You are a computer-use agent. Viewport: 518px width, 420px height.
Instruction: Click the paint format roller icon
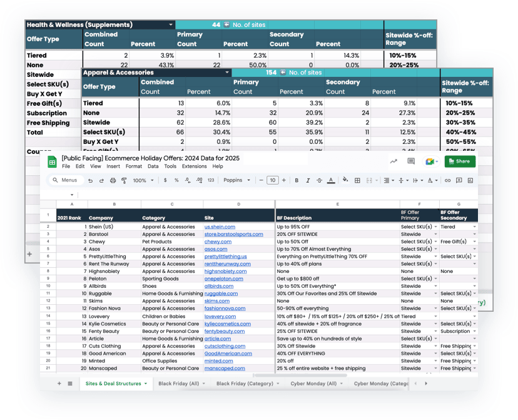pos(123,180)
